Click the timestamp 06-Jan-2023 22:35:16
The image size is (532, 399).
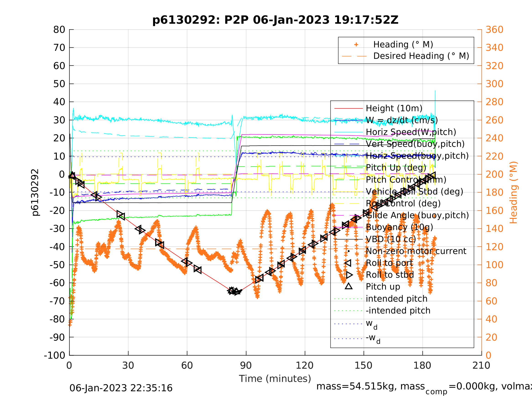[x=121, y=388]
